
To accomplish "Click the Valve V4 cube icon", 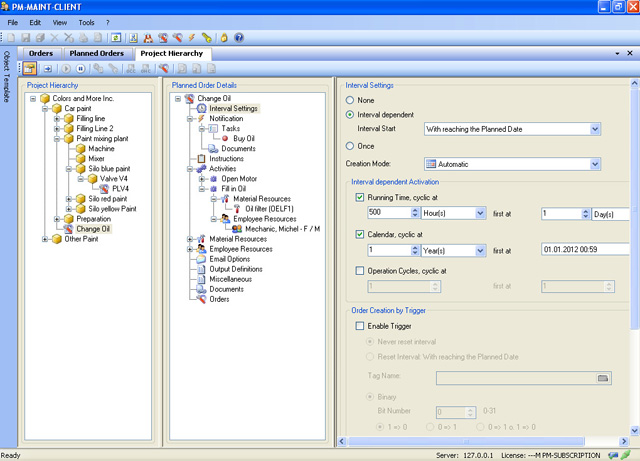I will point(92,178).
